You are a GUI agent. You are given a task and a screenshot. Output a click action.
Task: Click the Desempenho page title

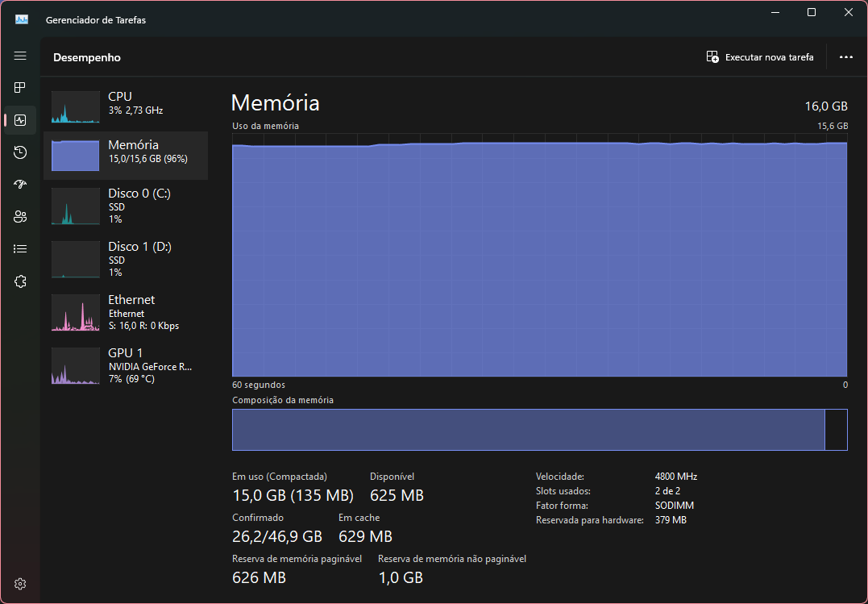pos(87,57)
